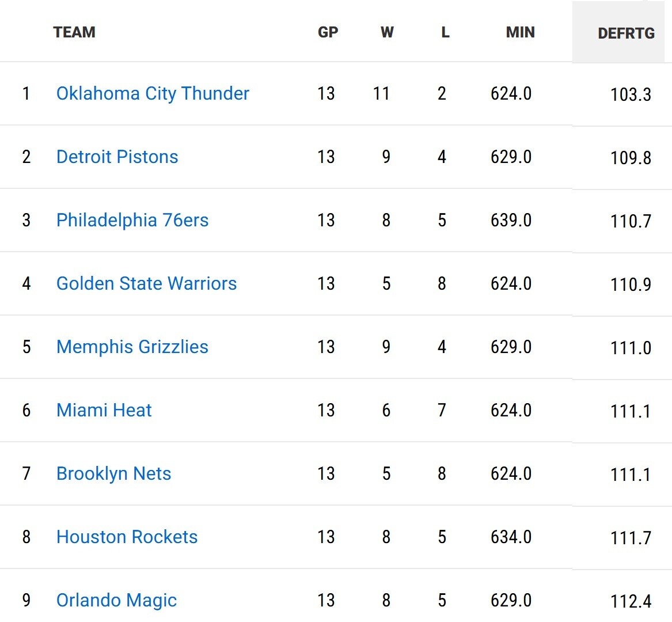Open the Oklahoma City Thunder team link
This screenshot has width=672, height=622.
pos(153,93)
